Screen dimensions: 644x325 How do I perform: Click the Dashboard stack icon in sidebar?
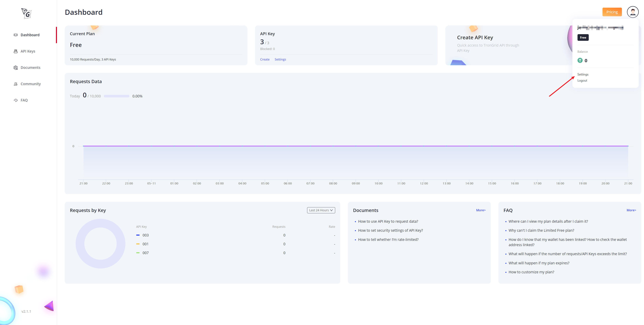pyautogui.click(x=15, y=35)
